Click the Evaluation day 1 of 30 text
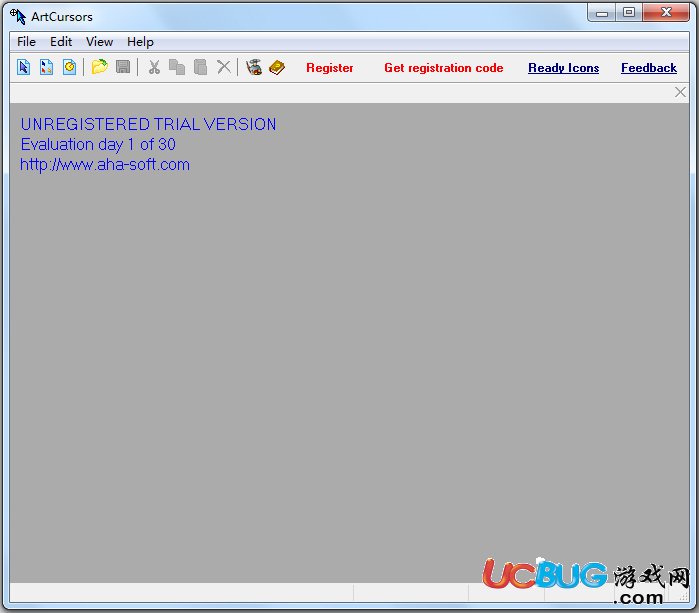The height and width of the screenshot is (613, 699). tap(98, 144)
